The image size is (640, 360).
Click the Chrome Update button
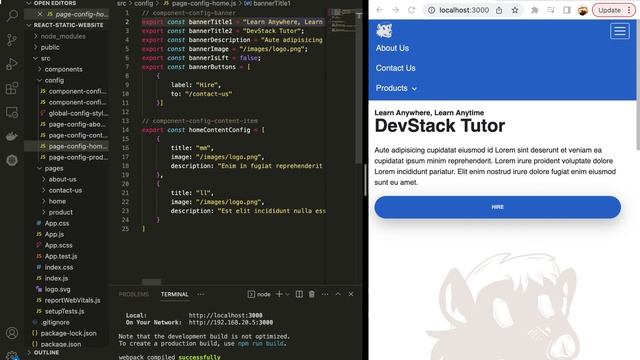coord(613,10)
